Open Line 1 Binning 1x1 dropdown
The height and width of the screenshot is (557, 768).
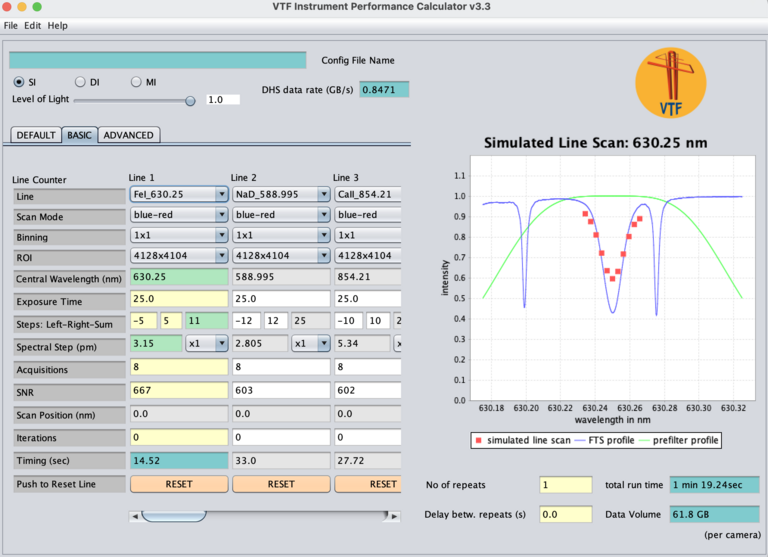[179, 235]
